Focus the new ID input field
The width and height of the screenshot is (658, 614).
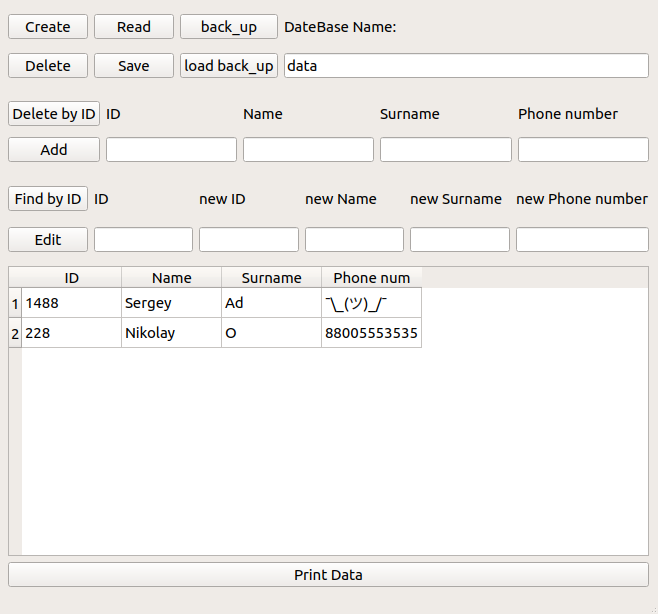click(x=249, y=240)
